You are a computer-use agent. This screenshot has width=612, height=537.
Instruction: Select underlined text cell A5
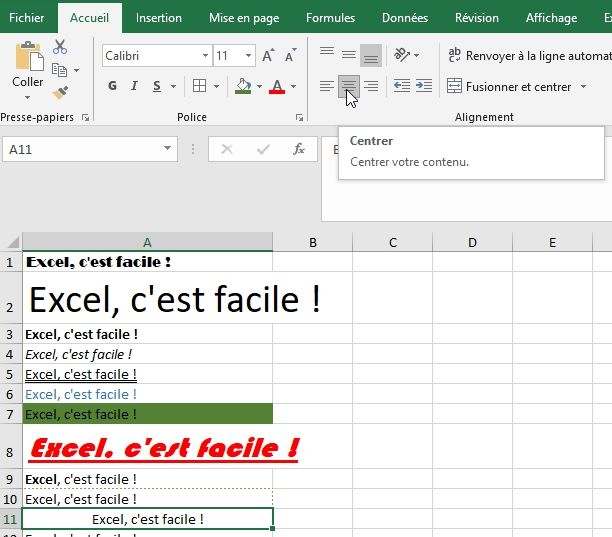point(148,374)
